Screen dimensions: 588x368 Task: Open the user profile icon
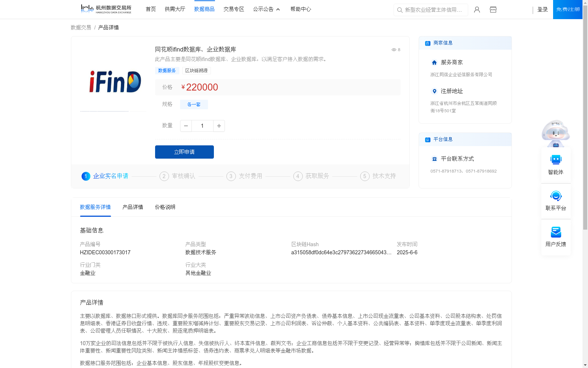coord(477,10)
